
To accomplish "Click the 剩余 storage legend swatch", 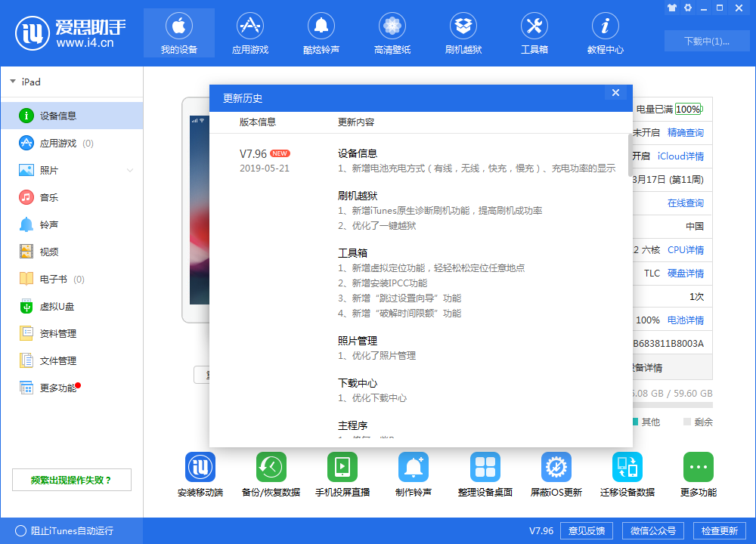I will click(687, 422).
